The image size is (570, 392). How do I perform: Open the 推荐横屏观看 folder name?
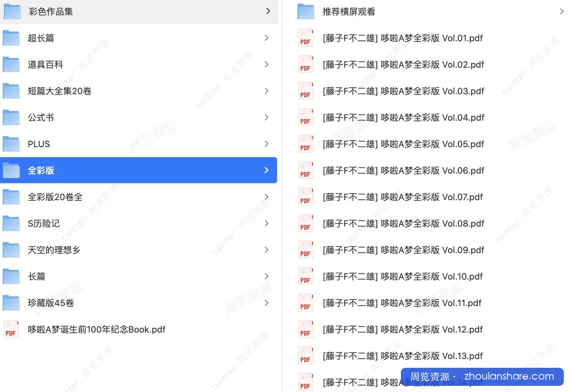349,11
